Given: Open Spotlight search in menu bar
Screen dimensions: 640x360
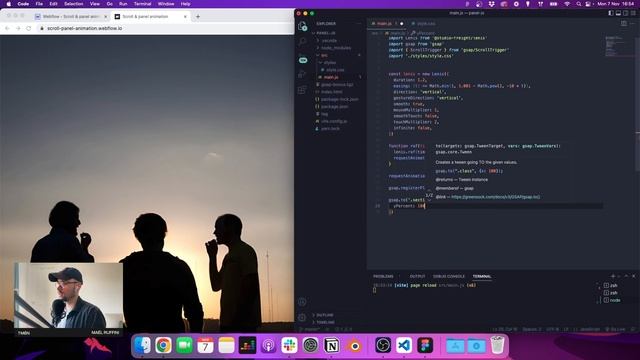Looking at the screenshot, I should [x=579, y=4].
